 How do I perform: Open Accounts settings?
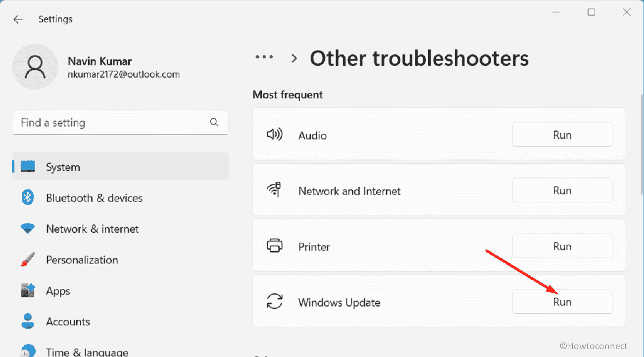[120, 321]
